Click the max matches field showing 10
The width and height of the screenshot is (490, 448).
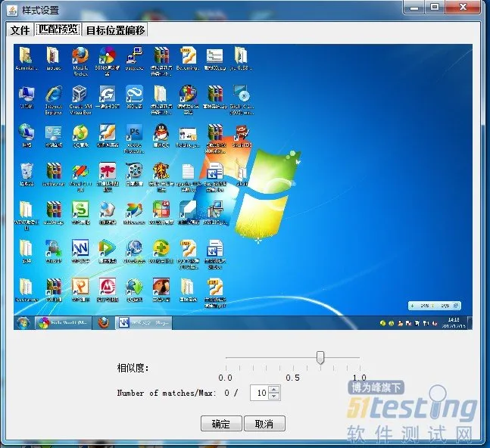coord(260,393)
